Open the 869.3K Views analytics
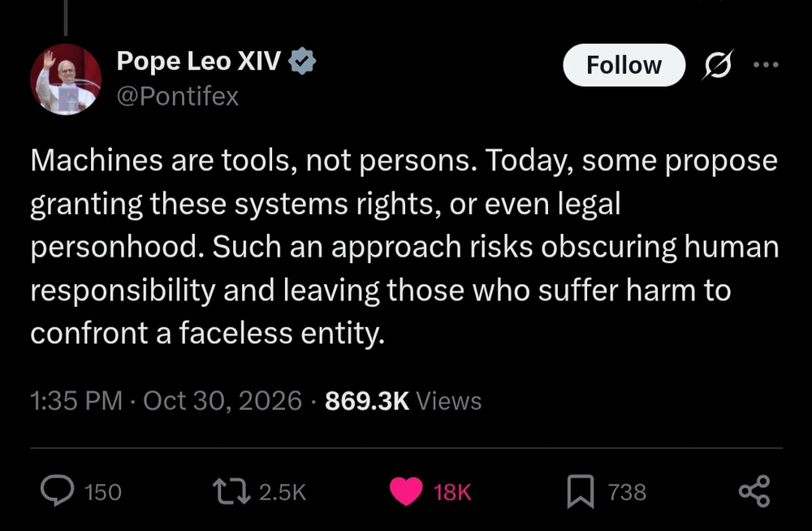Image resolution: width=812 pixels, height=531 pixels. [x=404, y=401]
